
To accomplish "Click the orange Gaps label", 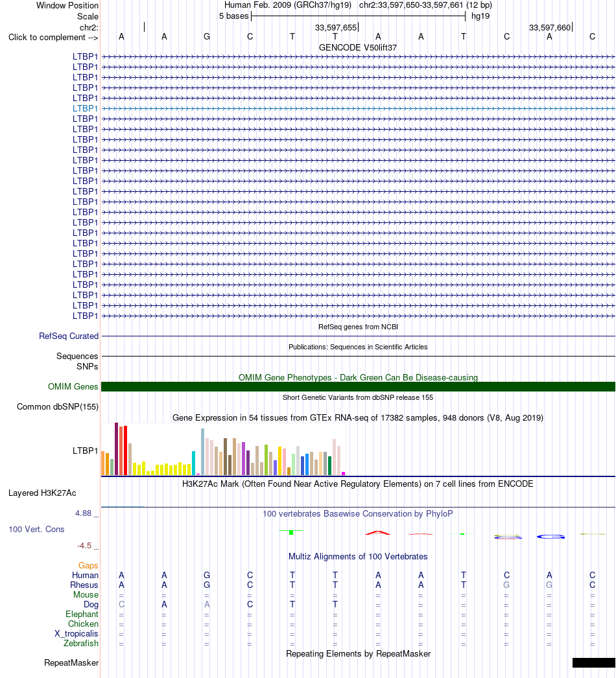I will tap(88, 566).
